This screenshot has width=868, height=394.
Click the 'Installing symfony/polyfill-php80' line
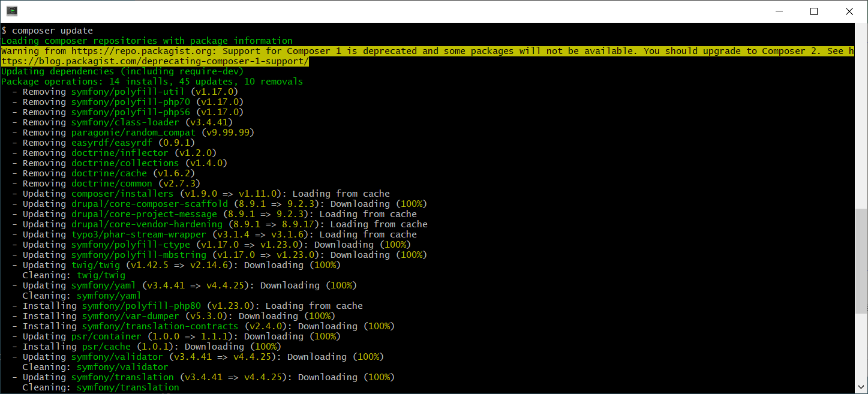click(187, 306)
